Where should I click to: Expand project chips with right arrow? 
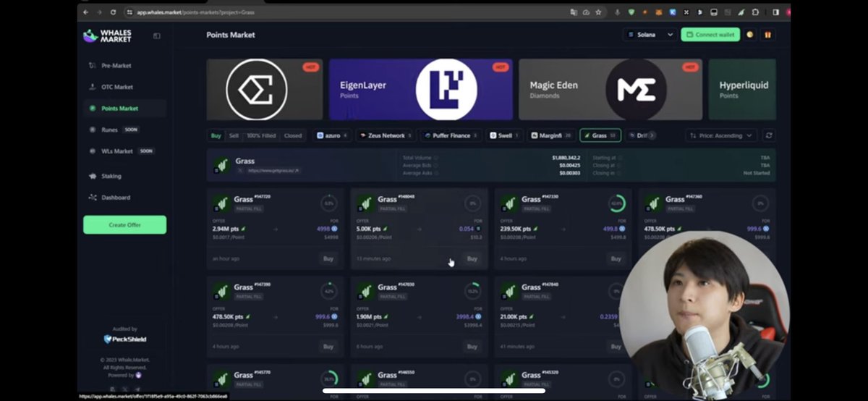(x=651, y=135)
